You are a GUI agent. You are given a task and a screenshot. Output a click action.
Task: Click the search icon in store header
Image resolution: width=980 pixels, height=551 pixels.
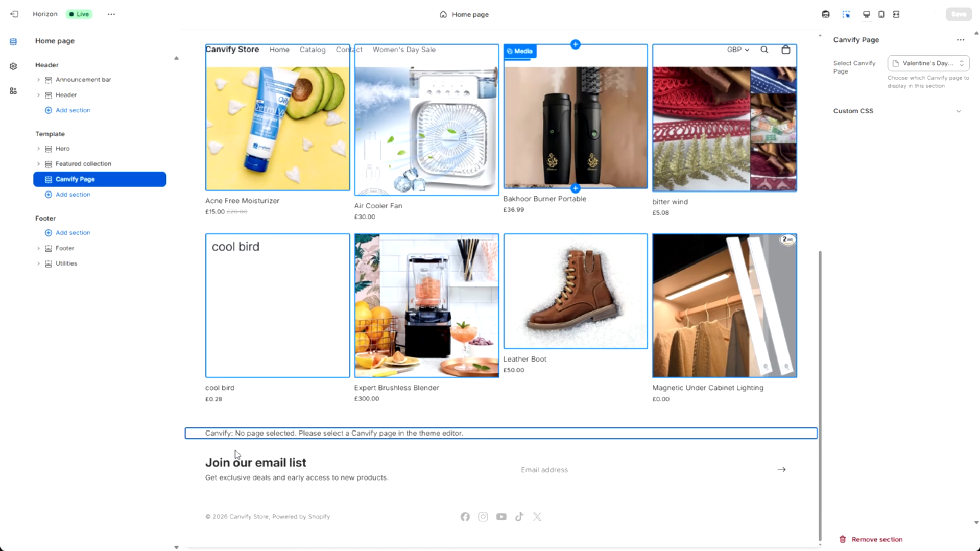pyautogui.click(x=764, y=50)
